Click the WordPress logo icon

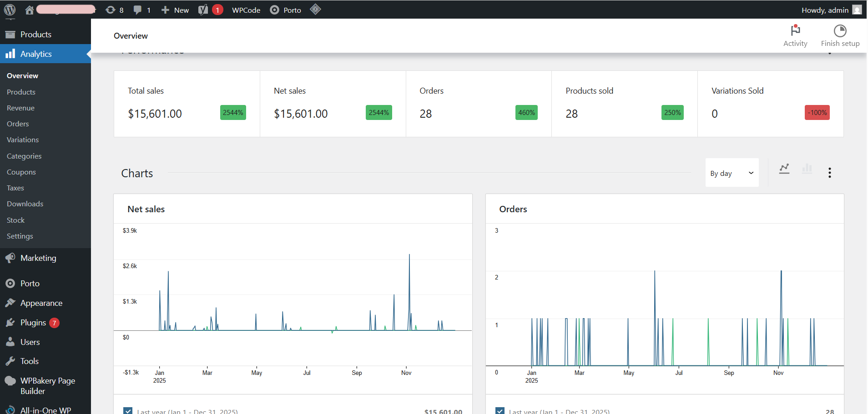10,10
